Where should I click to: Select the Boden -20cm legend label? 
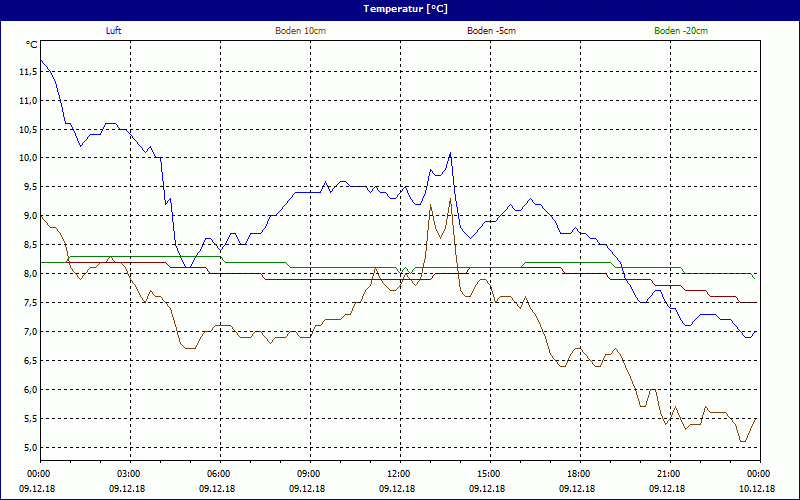click(681, 31)
